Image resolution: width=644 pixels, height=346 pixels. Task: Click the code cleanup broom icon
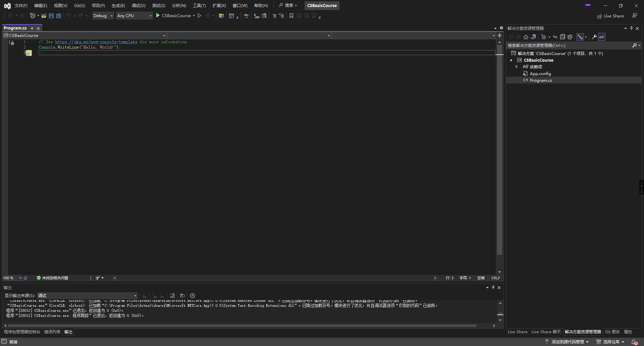coord(98,278)
